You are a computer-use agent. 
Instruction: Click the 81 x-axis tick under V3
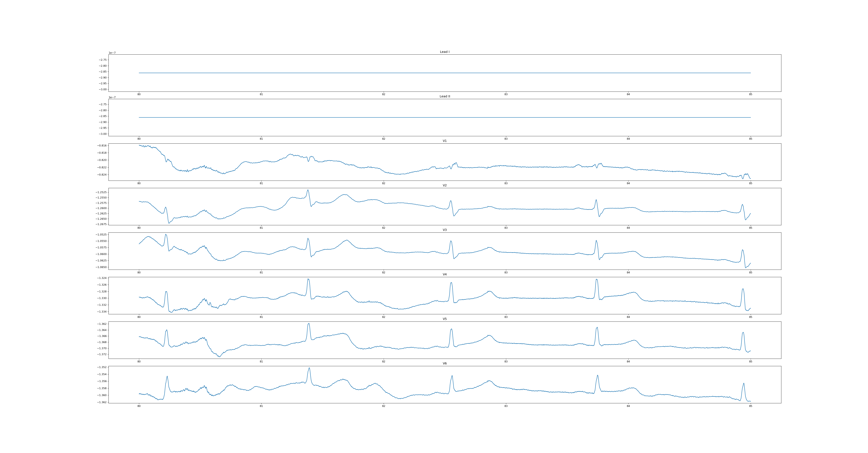[261, 272]
